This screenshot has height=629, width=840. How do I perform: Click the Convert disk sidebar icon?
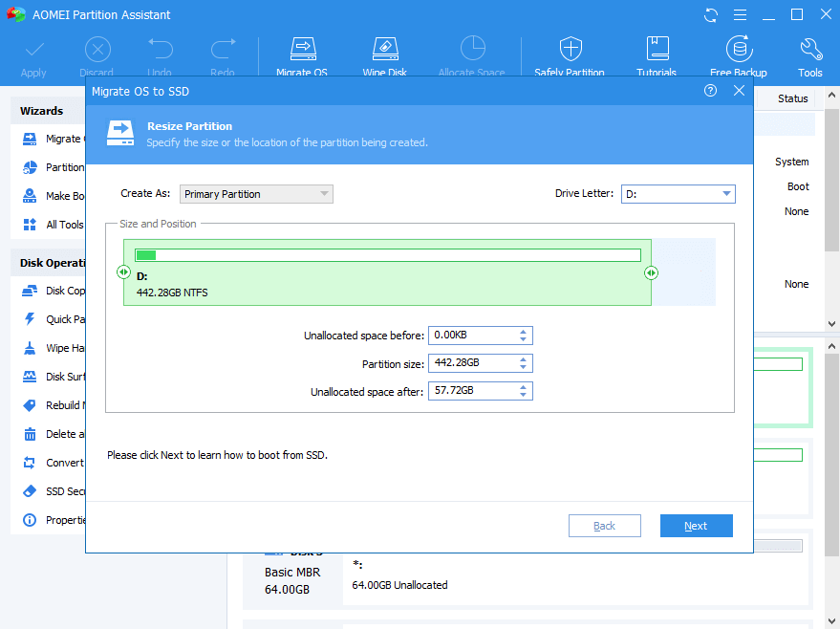(30, 463)
